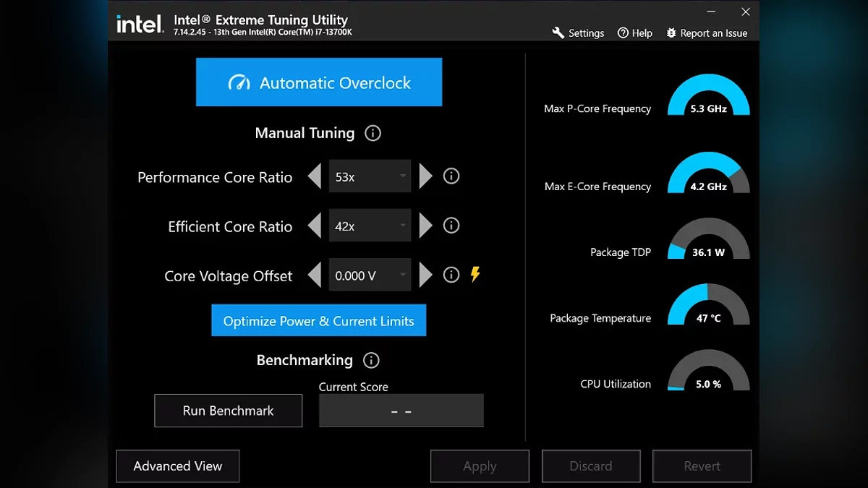The width and height of the screenshot is (868, 488).
Task: Increase Performance Core Ratio with right arrow
Action: pos(426,176)
